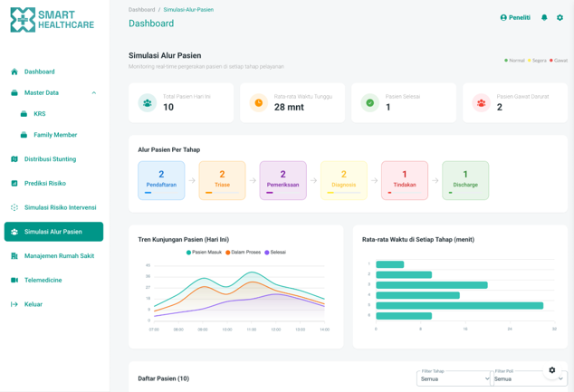This screenshot has width=574, height=392.
Task: Toggle the Pasien Masuk chart legend
Action: (204, 253)
